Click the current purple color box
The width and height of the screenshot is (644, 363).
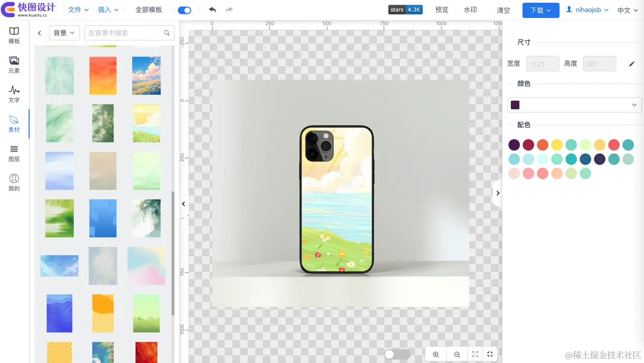[x=515, y=105]
